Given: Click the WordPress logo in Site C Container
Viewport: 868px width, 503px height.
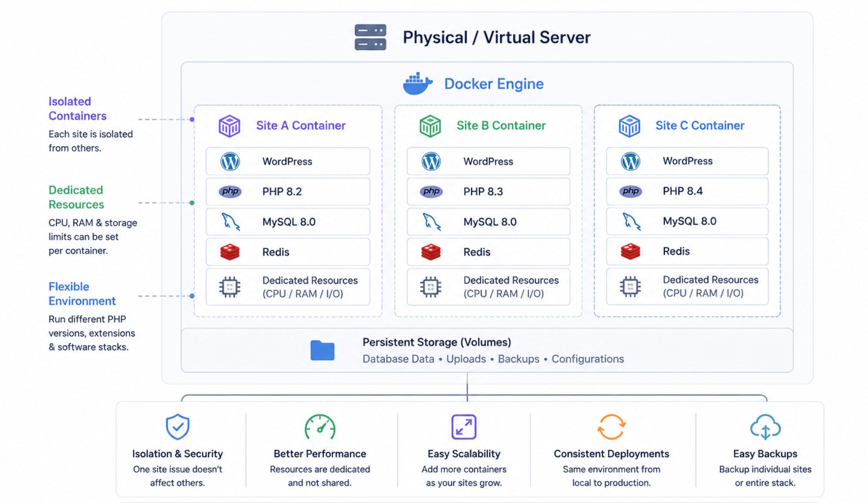Looking at the screenshot, I should (x=630, y=161).
